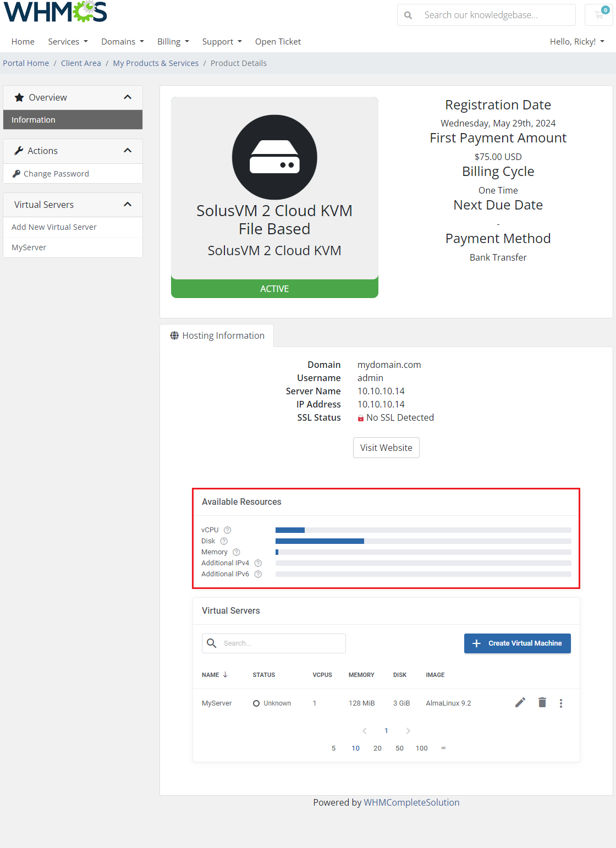Click page number 1 in pagination

[386, 731]
